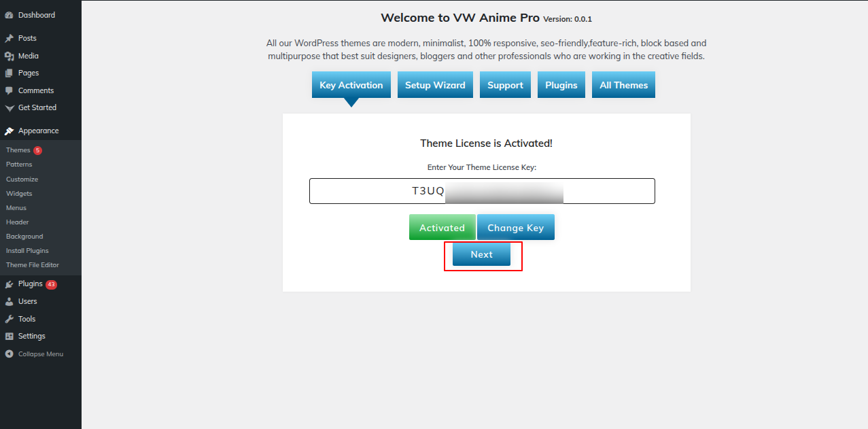Open the Plugins tab in header
This screenshot has width=868, height=429.
561,85
